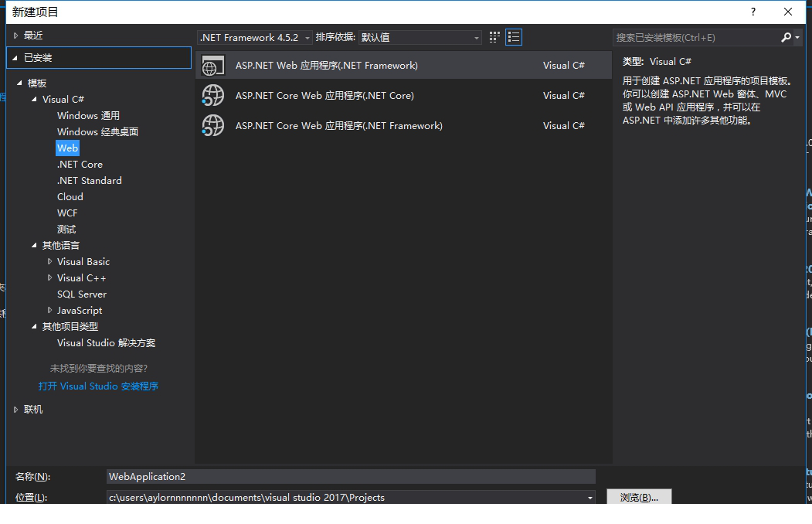The width and height of the screenshot is (812, 524).
Task: Expand the 联机 section
Action: pyautogui.click(x=15, y=410)
